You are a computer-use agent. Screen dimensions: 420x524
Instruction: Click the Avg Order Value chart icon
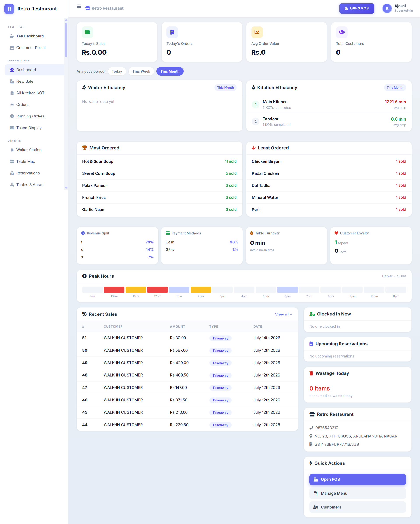click(x=257, y=32)
